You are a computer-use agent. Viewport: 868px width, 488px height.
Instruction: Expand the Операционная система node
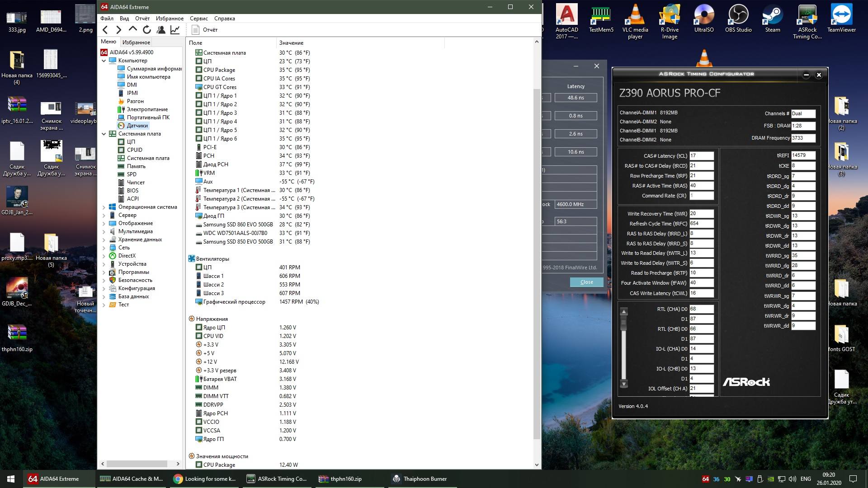coord(104,207)
